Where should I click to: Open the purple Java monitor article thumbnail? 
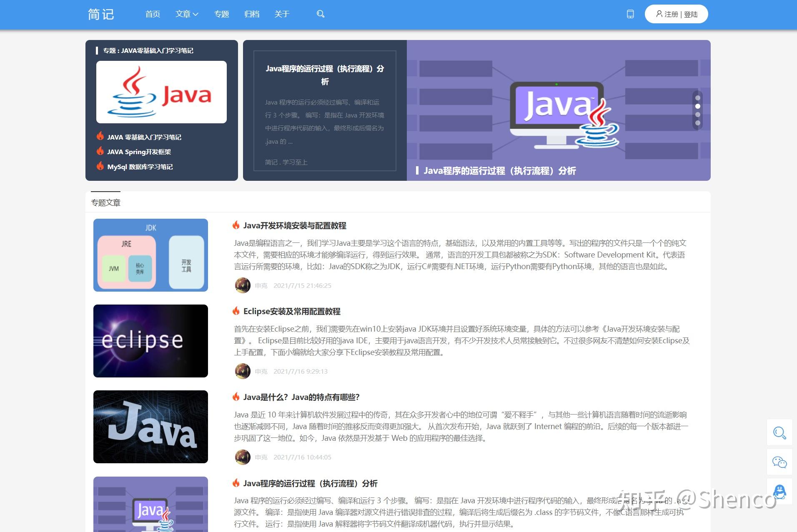150,504
